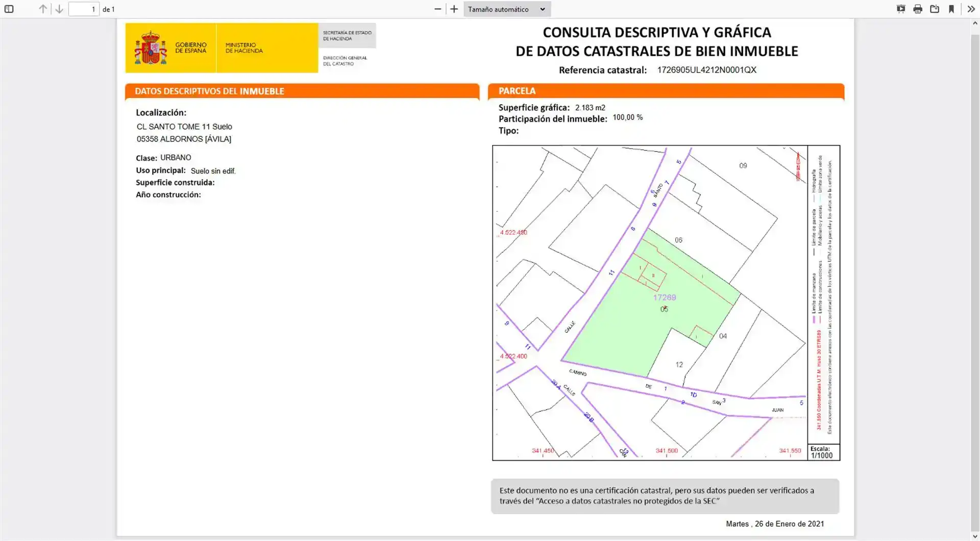This screenshot has width=980, height=541.
Task: Click the MINISTERIO DE HACIENDA logo text
Action: [x=244, y=48]
